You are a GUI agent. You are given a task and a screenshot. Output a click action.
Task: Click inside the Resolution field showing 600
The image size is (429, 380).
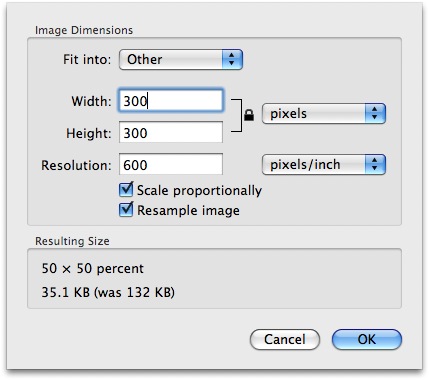tap(171, 164)
